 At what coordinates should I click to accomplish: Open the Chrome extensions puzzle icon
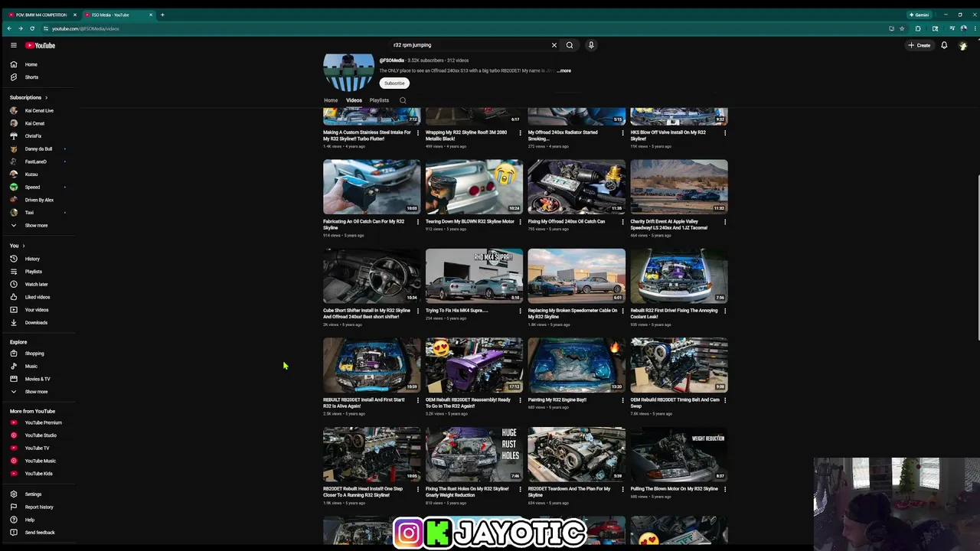click(x=918, y=28)
